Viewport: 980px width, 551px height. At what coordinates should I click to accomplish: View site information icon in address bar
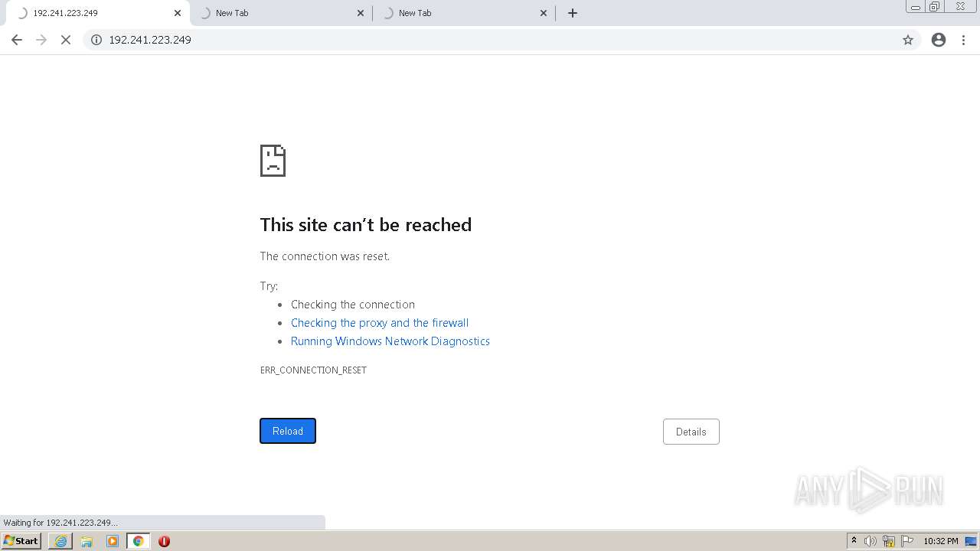click(x=96, y=40)
